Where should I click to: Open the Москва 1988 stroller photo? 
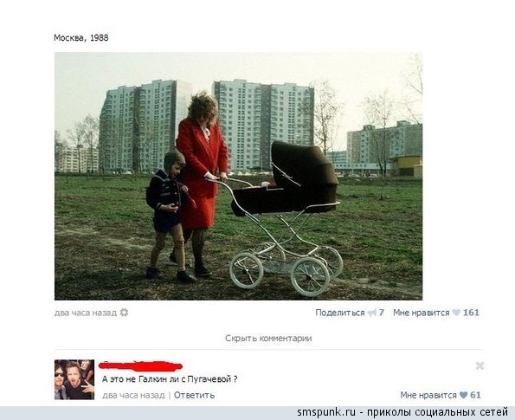click(238, 176)
